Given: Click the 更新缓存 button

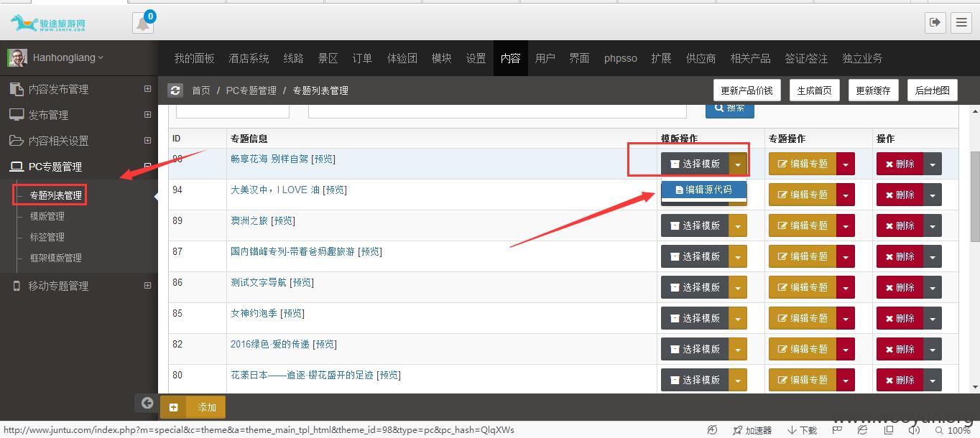Looking at the screenshot, I should click(x=873, y=90).
